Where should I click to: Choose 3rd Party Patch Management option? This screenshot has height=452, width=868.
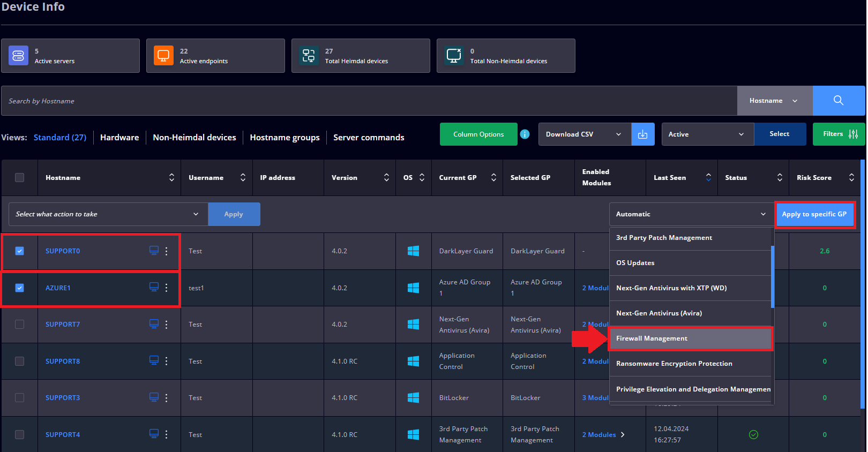(690, 238)
